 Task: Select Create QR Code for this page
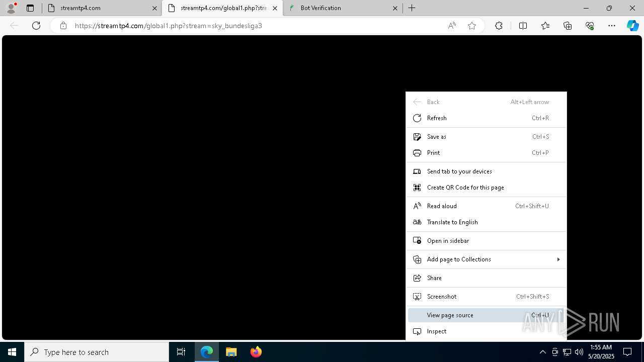point(486,188)
